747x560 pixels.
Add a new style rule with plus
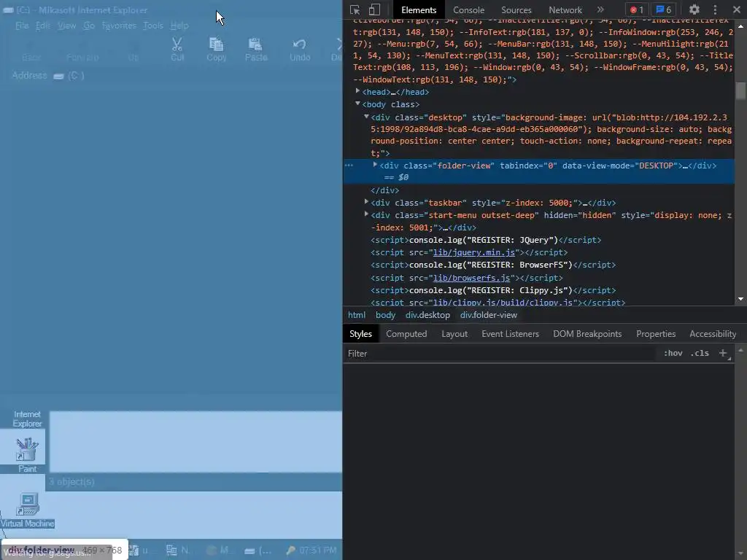pos(723,354)
